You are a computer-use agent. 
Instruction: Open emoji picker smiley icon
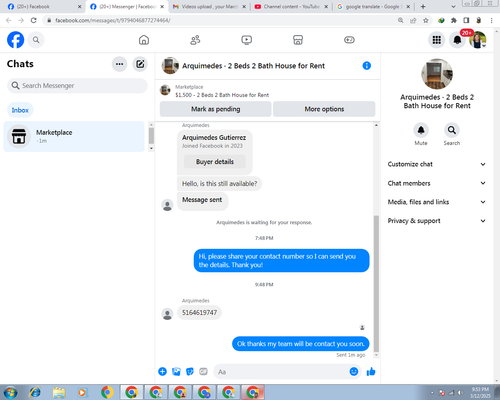coord(354,371)
